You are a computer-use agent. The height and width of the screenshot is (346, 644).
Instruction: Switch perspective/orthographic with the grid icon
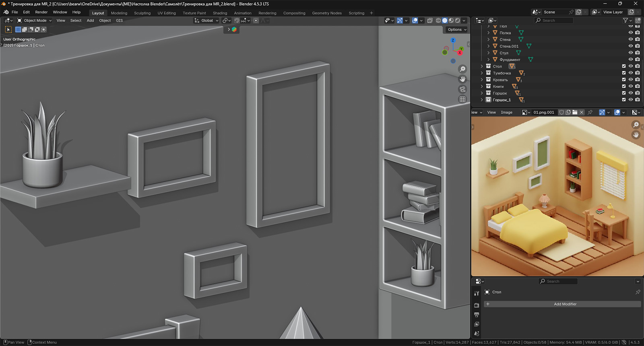tap(462, 99)
